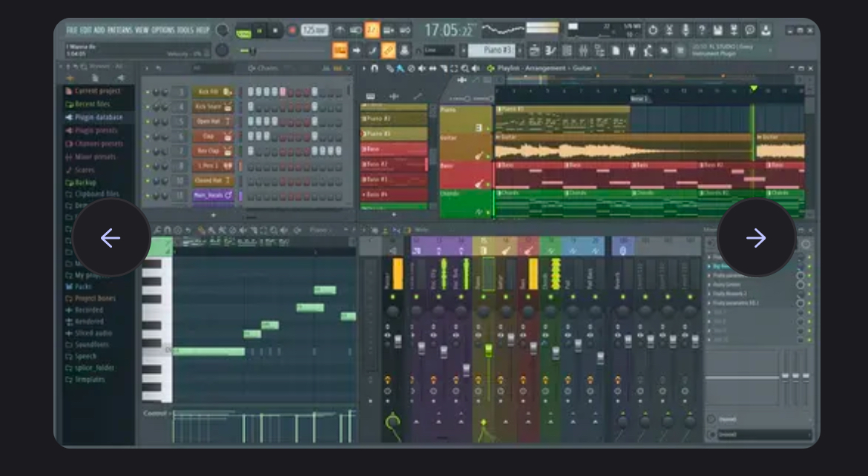Open the ADD menu
Viewport: 868px width, 476px height.
pyautogui.click(x=99, y=30)
